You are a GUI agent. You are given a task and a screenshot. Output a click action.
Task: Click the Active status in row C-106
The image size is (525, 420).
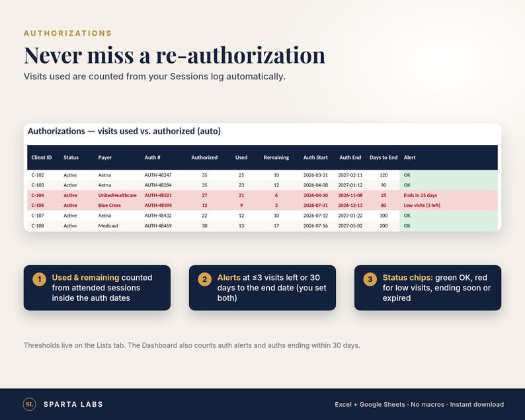pos(70,205)
